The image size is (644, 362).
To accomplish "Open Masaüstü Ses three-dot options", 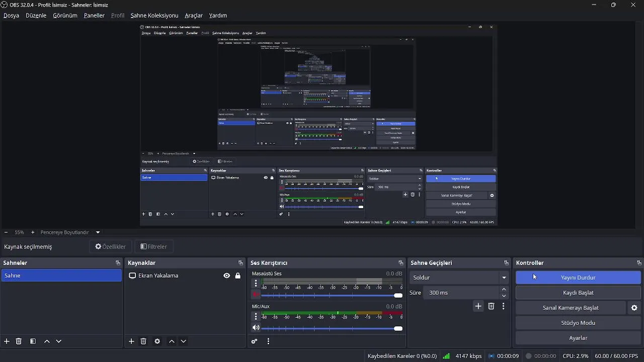I will coord(256,284).
